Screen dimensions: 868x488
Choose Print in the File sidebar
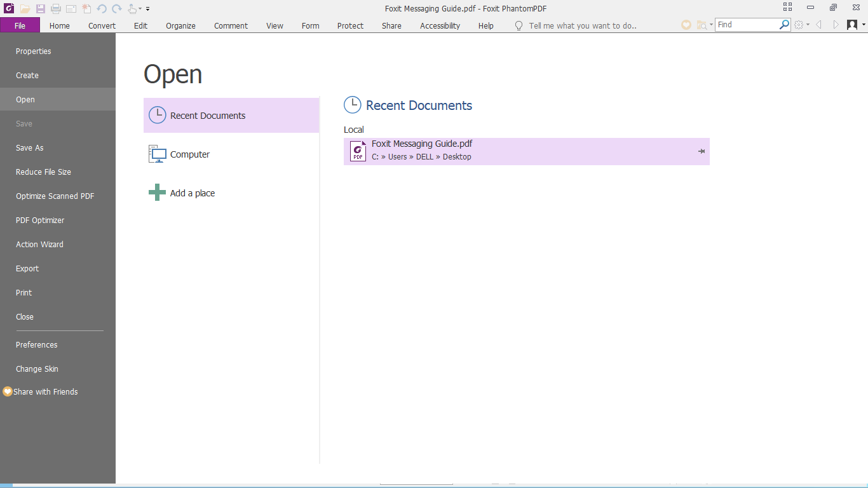[x=58, y=293]
